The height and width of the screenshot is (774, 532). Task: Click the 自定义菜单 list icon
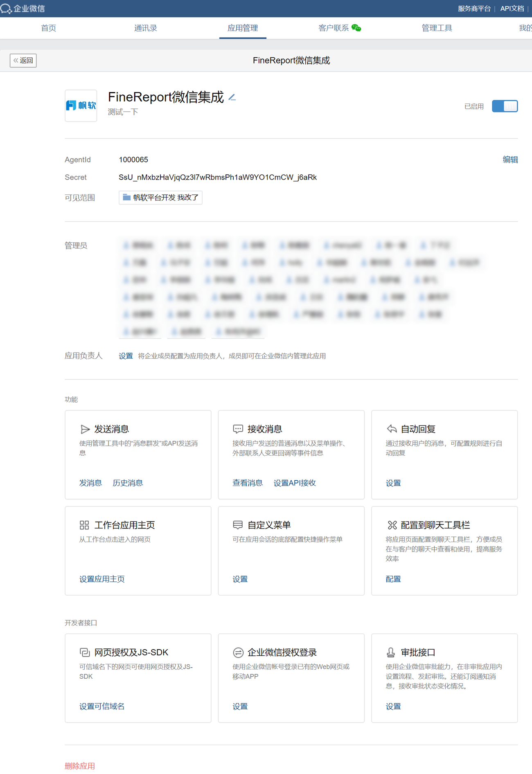[x=238, y=525]
